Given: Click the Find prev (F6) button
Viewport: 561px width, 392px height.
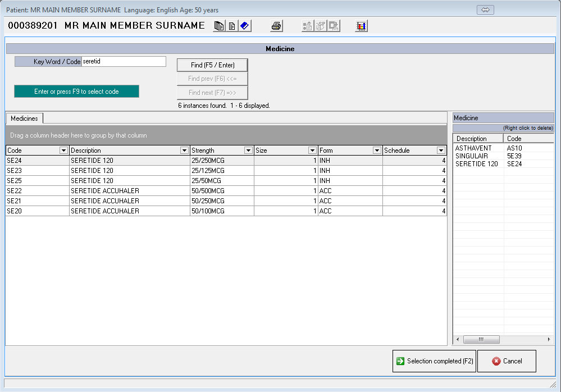Looking at the screenshot, I should [212, 79].
